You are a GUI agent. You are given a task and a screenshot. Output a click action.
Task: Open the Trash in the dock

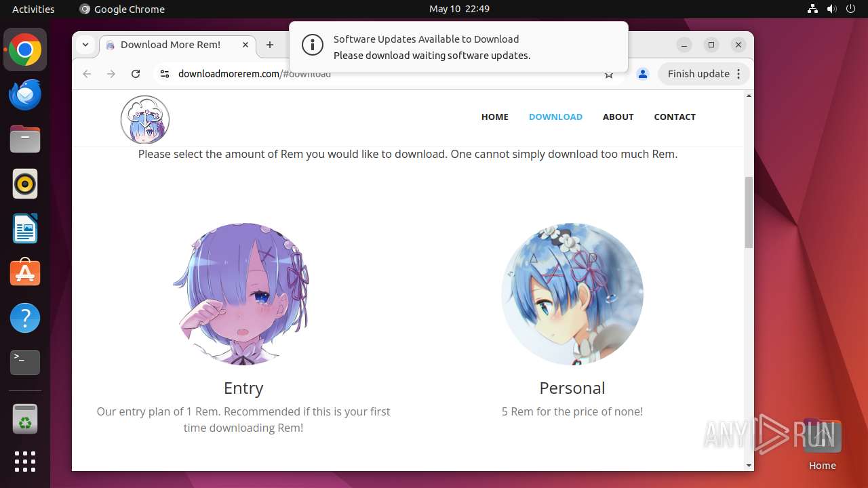(x=25, y=419)
